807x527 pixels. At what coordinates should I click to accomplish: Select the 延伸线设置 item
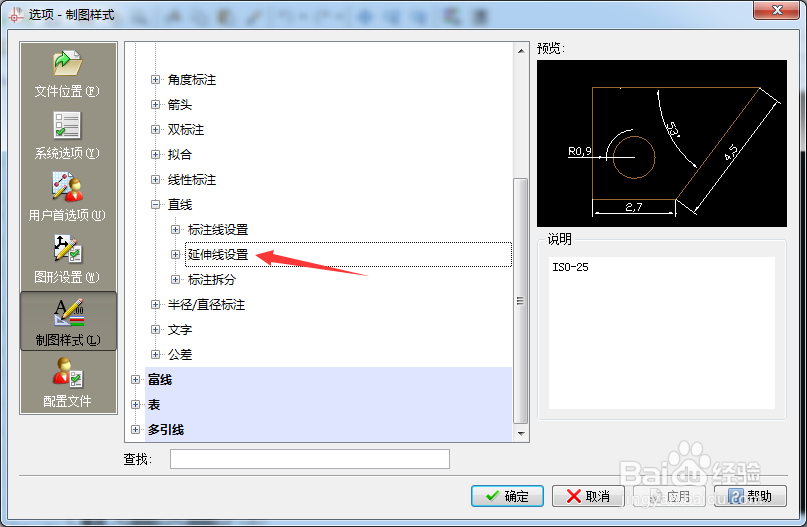click(218, 254)
